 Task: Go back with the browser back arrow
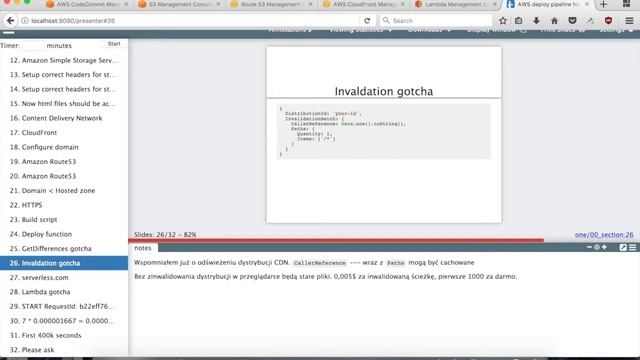10,20
